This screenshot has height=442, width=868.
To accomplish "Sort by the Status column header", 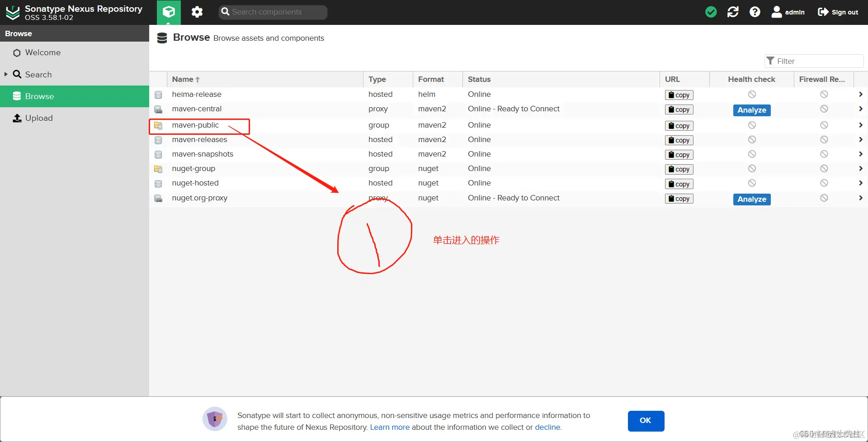I will [x=561, y=79].
